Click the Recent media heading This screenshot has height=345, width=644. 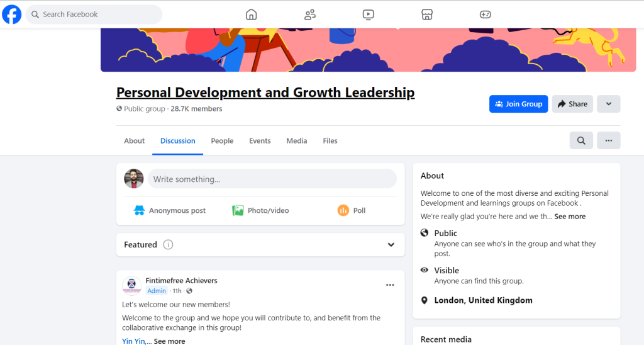[446, 339]
